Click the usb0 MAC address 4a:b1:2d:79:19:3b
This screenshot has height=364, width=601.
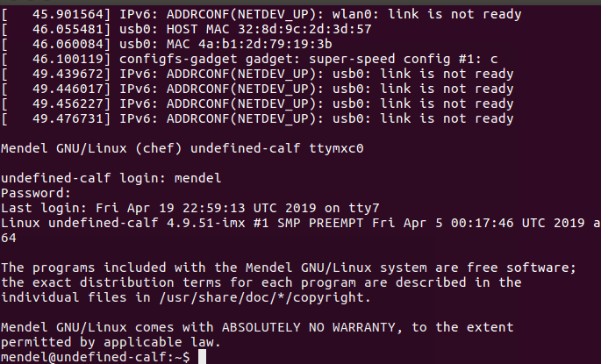pyautogui.click(x=265, y=44)
